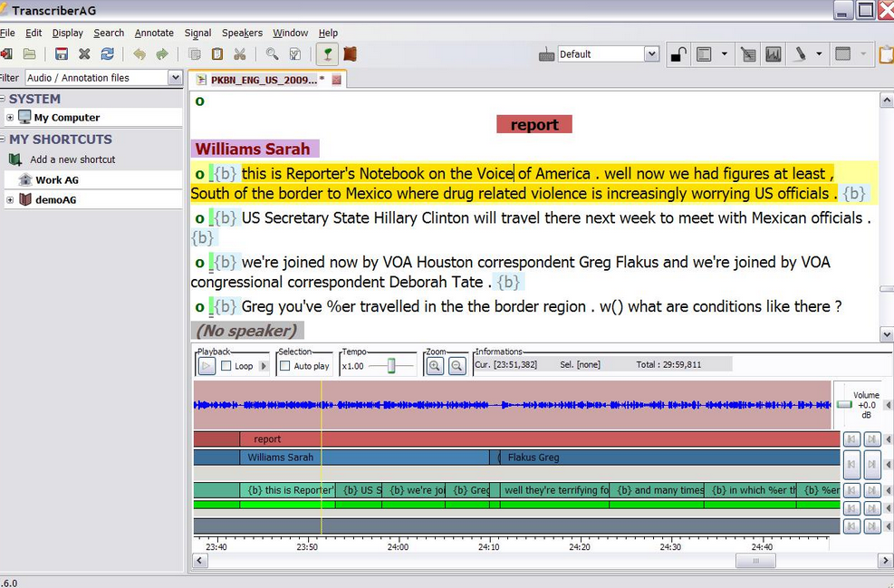894x588 pixels.
Task: Select the PKBN_ENG_US_2009 file tab
Action: (x=263, y=80)
